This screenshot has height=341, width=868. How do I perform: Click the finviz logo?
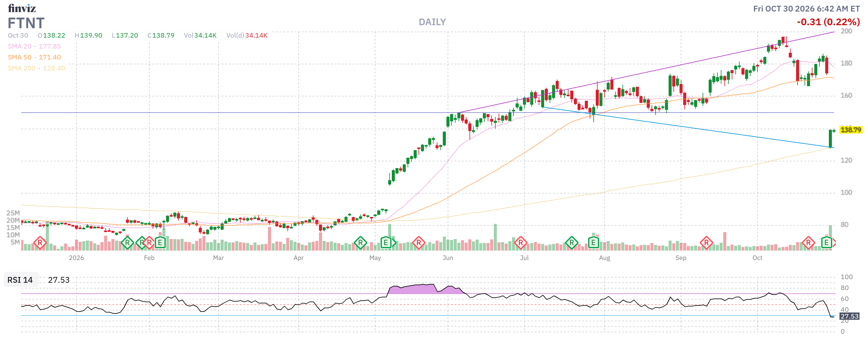[x=22, y=8]
